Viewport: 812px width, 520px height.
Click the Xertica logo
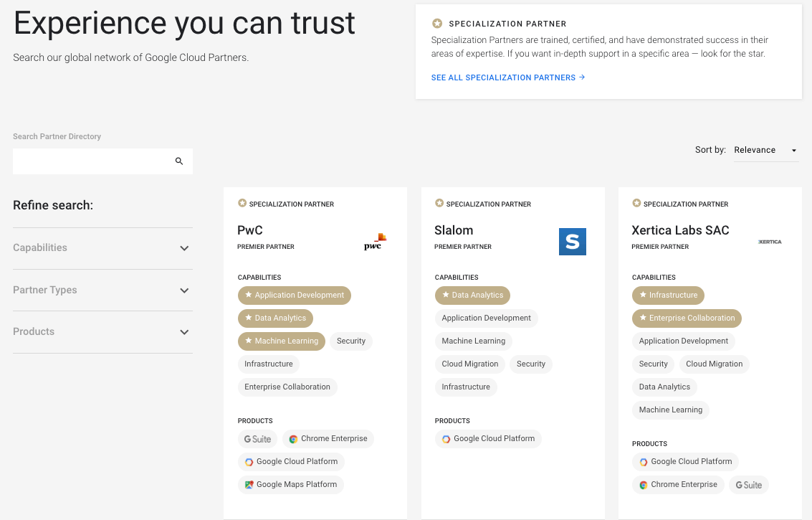pos(770,242)
